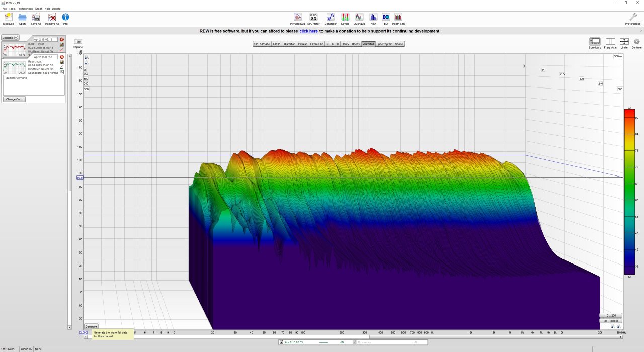Toggle the Apr 2 15:03:53 trace checkbox
The image size is (644, 352).
coord(282,342)
